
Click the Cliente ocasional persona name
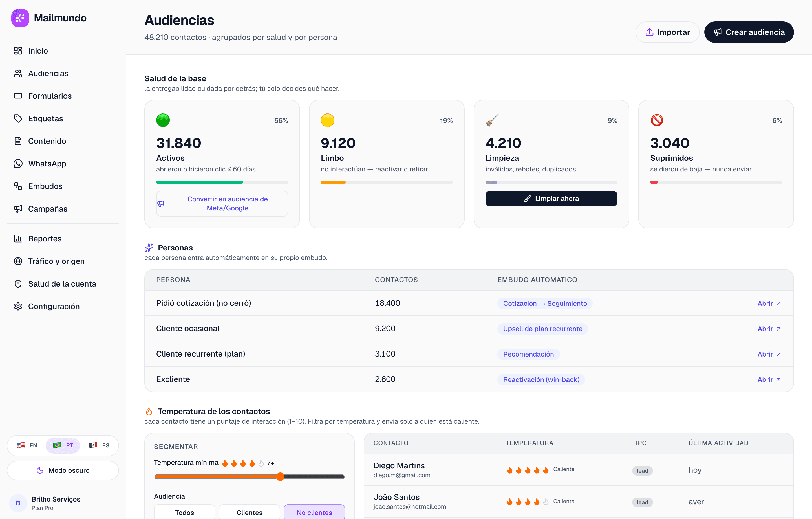(x=187, y=328)
